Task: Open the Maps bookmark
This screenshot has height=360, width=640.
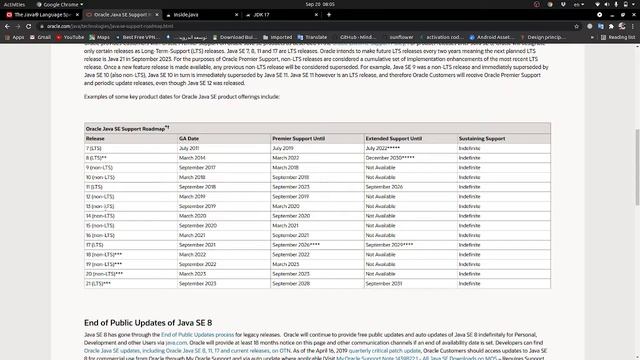Action: click(x=99, y=37)
